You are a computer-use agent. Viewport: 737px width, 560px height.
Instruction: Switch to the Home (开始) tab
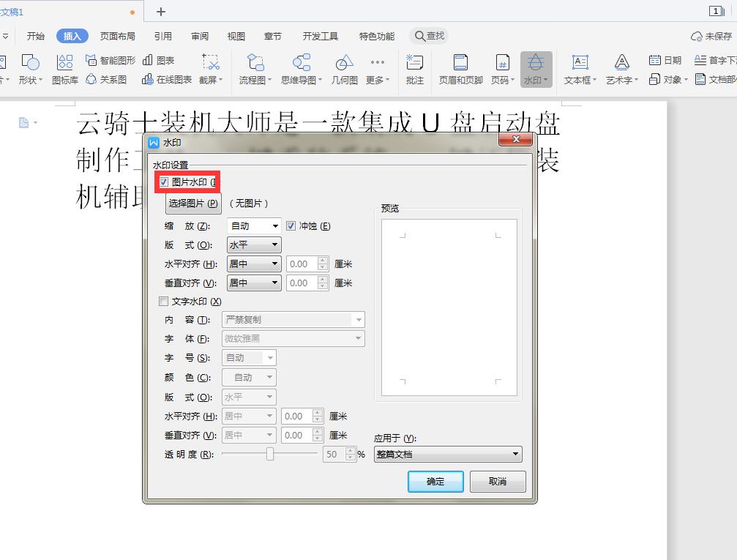click(x=35, y=36)
